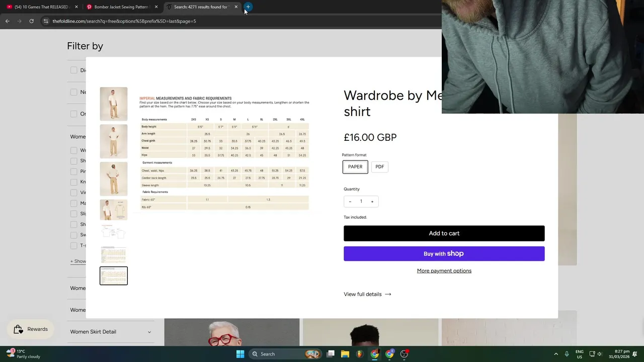The height and width of the screenshot is (362, 644).
Task: Expand the Women Skirt Detail filter section
Action: click(111, 332)
